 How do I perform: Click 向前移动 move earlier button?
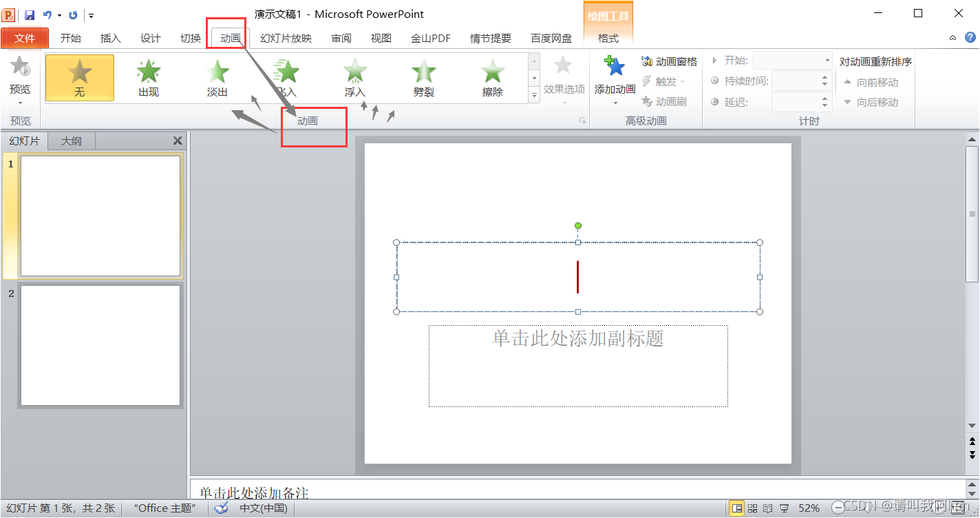tap(871, 82)
